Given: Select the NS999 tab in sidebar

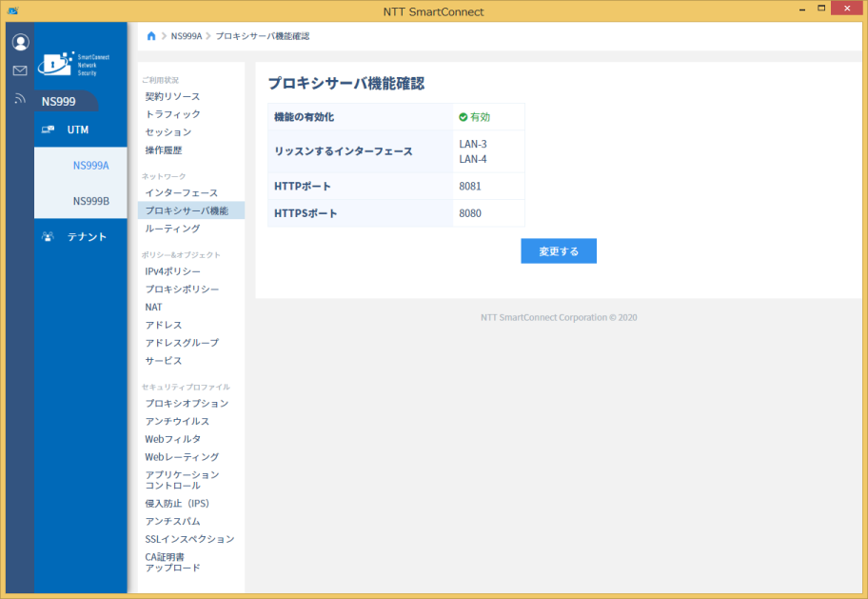Looking at the screenshot, I should click(67, 101).
